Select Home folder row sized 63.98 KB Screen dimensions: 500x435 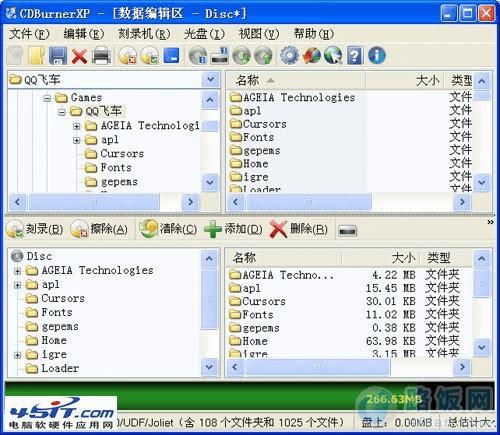point(344,341)
